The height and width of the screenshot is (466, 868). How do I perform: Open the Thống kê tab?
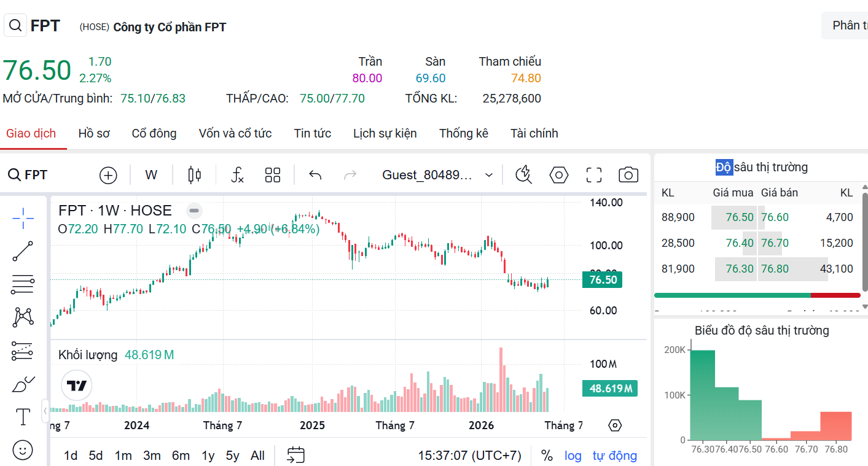[x=464, y=133]
